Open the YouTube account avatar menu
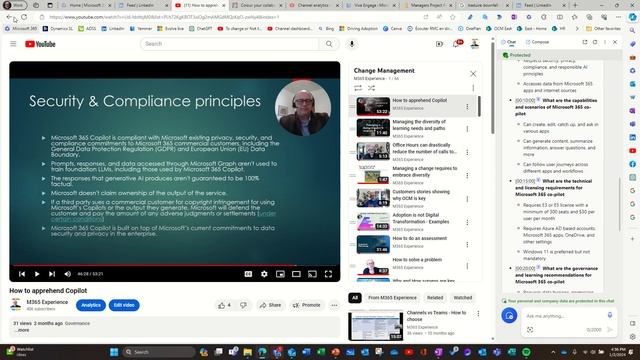 (x=474, y=44)
